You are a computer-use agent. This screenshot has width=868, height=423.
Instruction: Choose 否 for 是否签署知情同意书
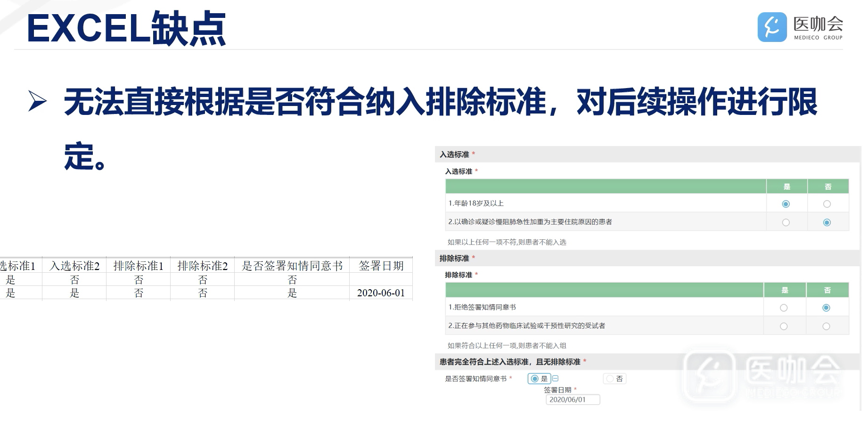pos(610,379)
